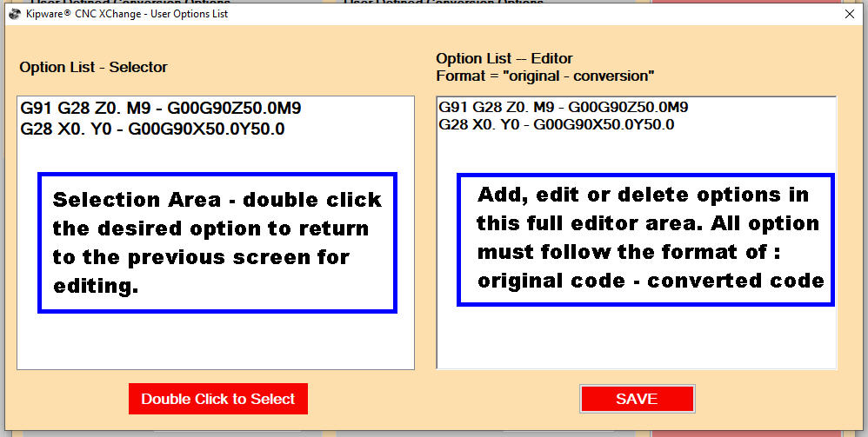Click the Selection Area instruction box

click(x=217, y=243)
